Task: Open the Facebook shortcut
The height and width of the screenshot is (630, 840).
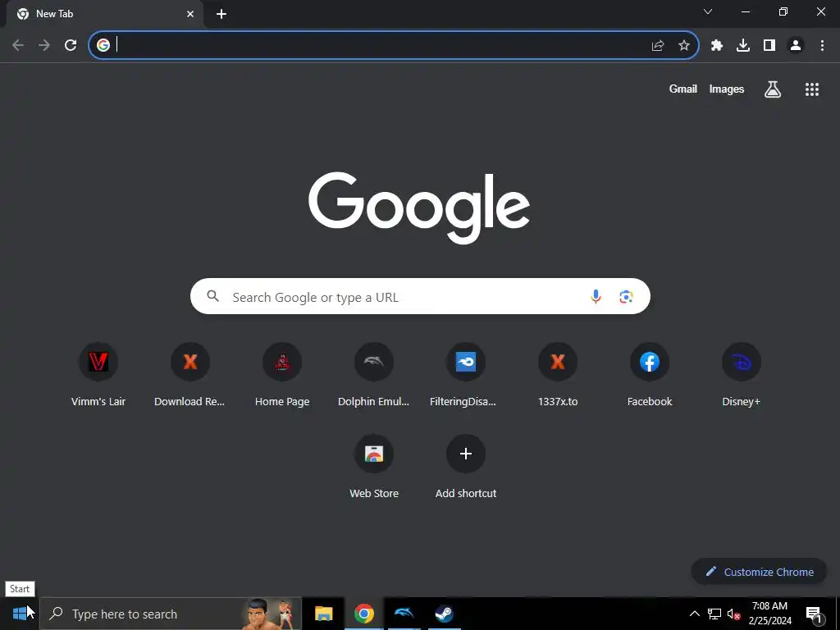Action: pyautogui.click(x=650, y=374)
